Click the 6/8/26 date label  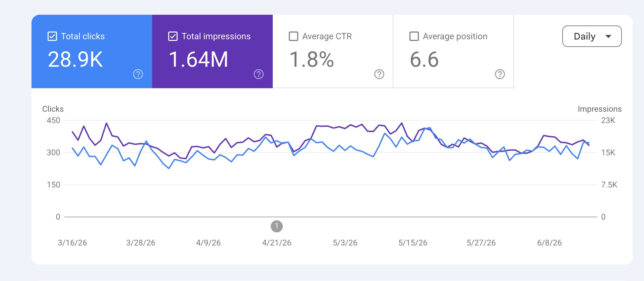point(550,243)
